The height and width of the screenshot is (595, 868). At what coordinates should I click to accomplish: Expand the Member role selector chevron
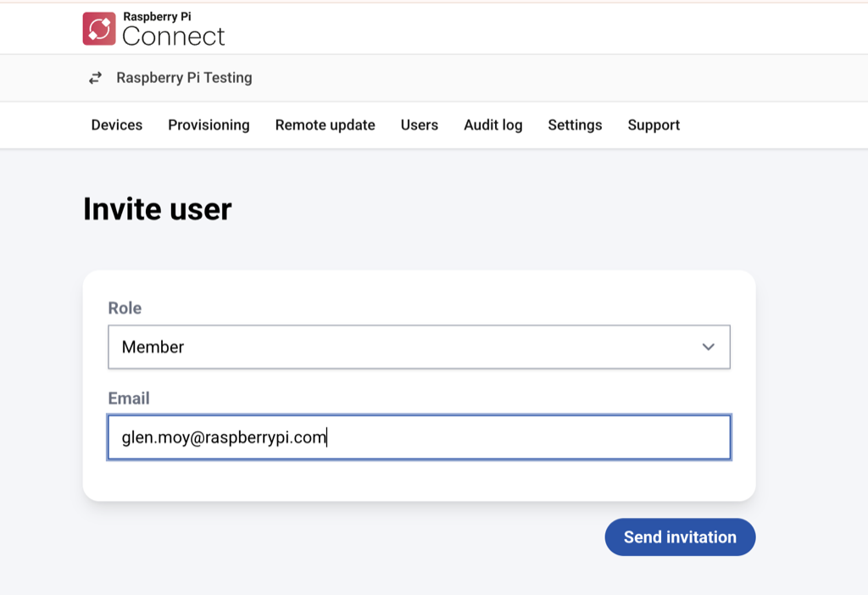(x=708, y=347)
